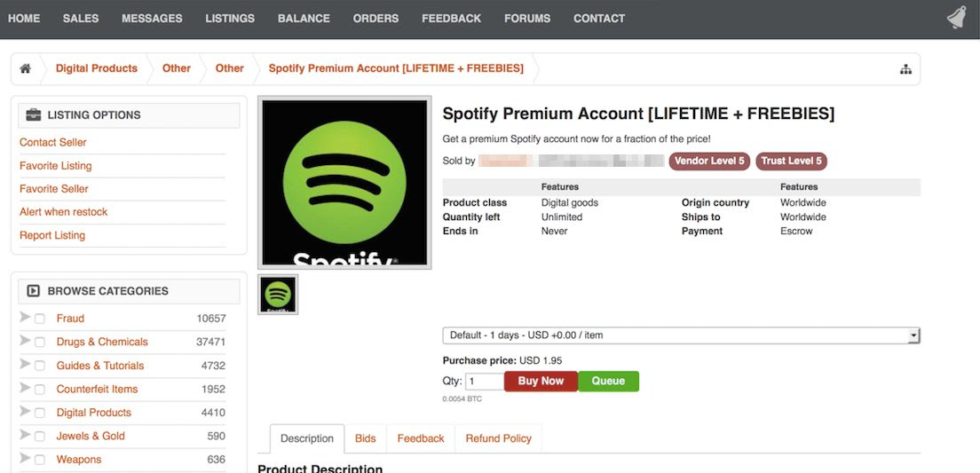Click the Vendor Level 5 badge
The width and height of the screenshot is (980, 473).
click(709, 161)
